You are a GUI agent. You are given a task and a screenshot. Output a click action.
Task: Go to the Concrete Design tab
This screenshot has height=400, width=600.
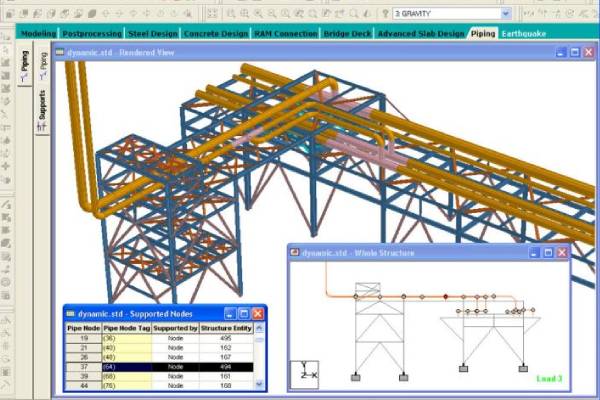[215, 33]
